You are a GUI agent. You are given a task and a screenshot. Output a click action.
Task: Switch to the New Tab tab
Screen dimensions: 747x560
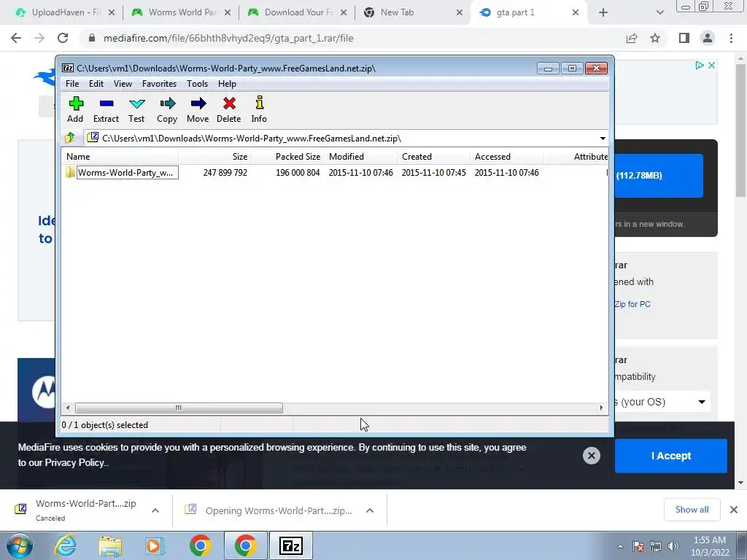tap(414, 12)
